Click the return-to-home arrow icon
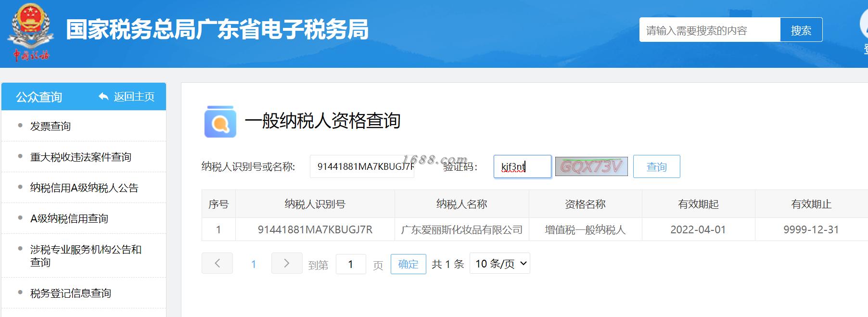868x317 pixels. (103, 97)
